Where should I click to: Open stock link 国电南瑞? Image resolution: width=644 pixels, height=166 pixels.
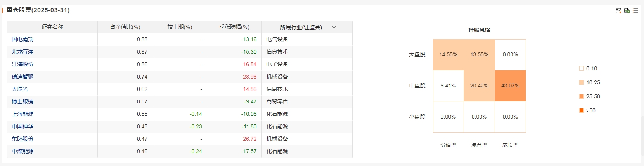pos(23,39)
